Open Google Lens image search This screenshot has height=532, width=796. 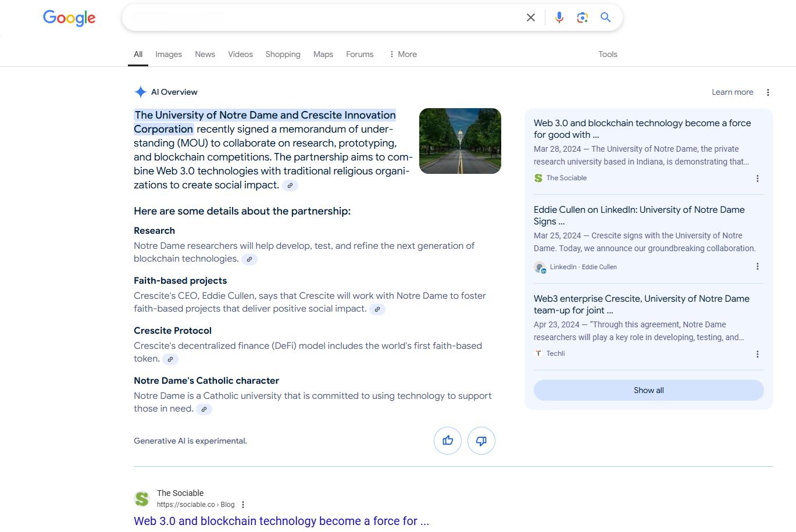(582, 17)
